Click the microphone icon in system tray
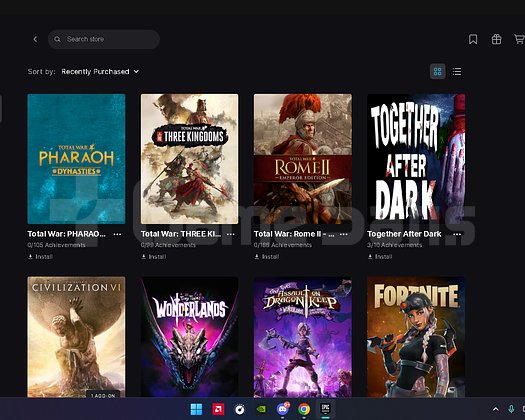The image size is (525, 420). (x=511, y=409)
